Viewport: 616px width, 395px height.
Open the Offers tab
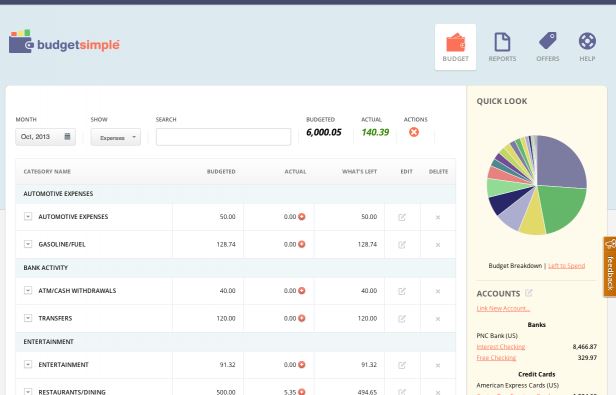pyautogui.click(x=548, y=47)
